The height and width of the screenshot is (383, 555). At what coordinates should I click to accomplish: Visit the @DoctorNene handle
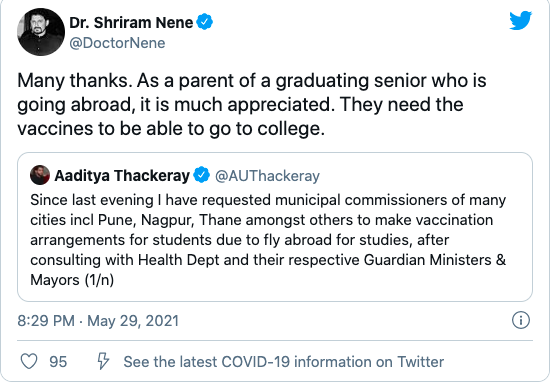pos(117,43)
